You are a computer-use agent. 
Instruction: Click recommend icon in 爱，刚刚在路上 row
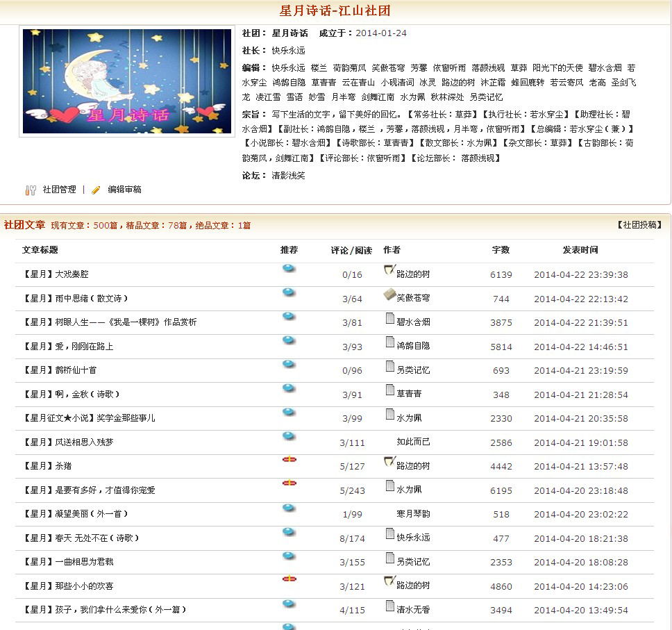289,340
